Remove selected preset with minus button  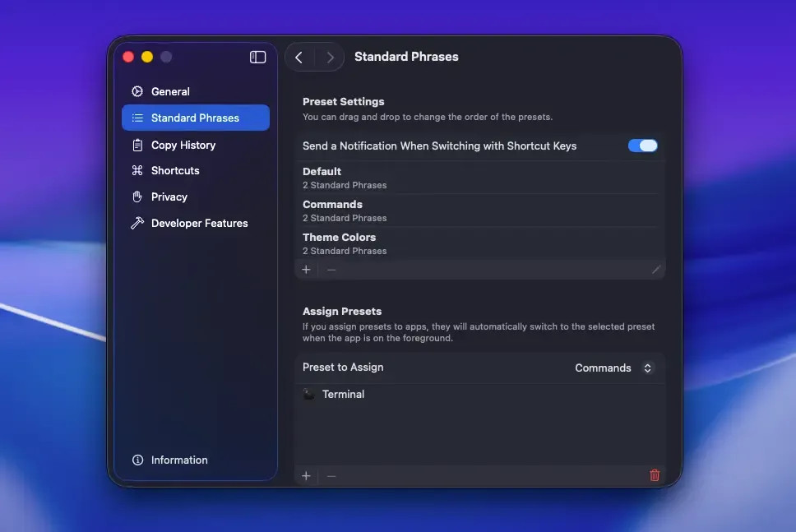click(331, 270)
